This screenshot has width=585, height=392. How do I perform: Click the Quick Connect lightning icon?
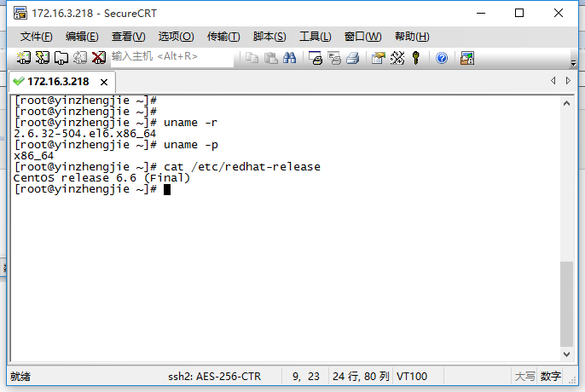pyautogui.click(x=42, y=58)
